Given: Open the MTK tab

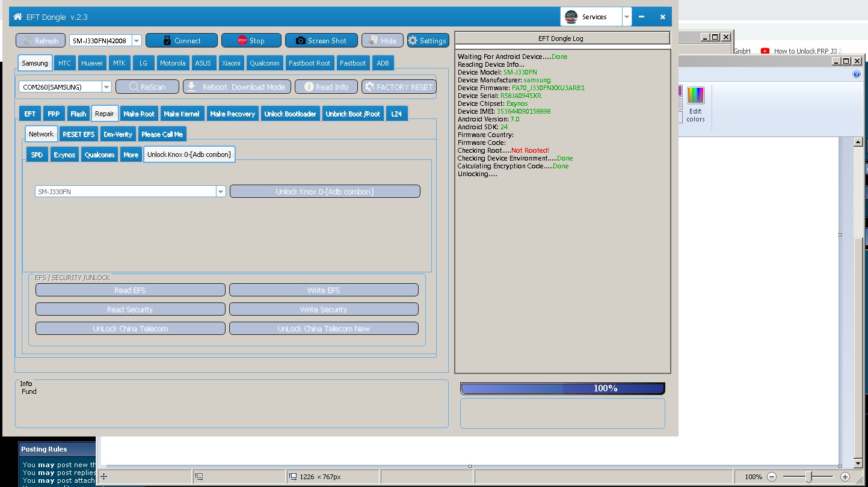Looking at the screenshot, I should (x=119, y=63).
